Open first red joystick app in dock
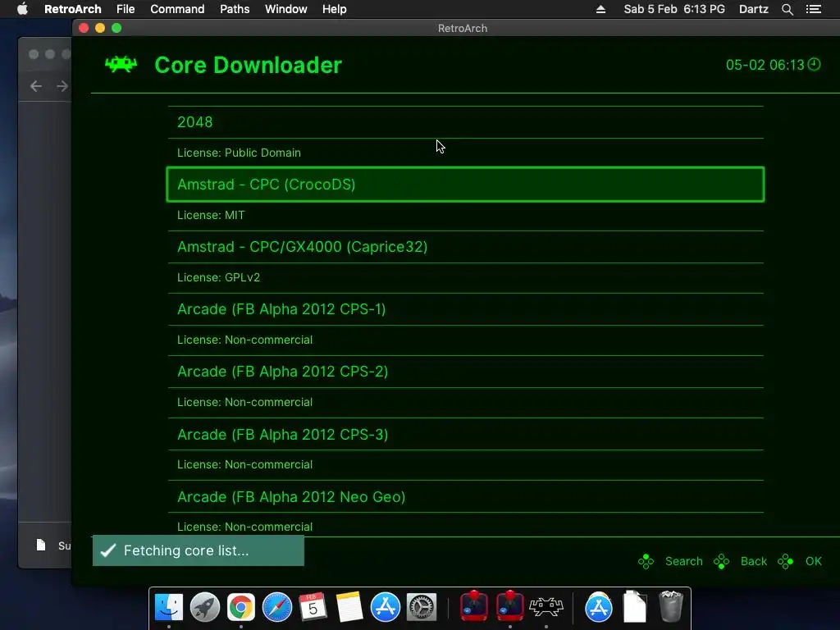This screenshot has width=840, height=630. 474,606
